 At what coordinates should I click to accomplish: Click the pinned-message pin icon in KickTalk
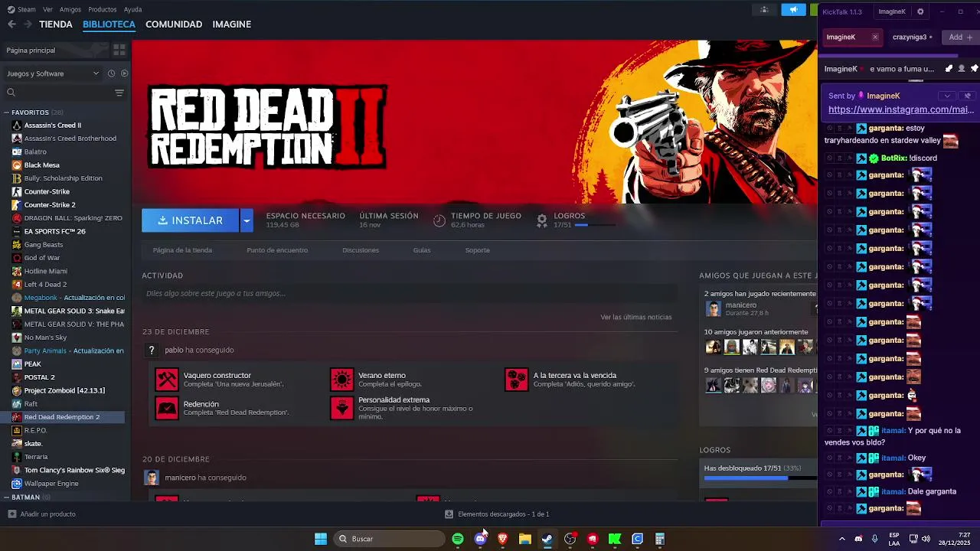tap(974, 69)
